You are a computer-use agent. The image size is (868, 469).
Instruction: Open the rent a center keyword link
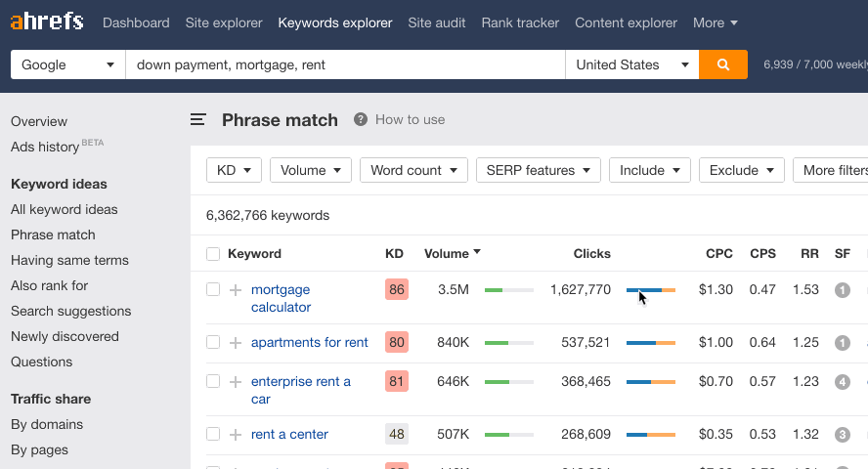pos(289,434)
